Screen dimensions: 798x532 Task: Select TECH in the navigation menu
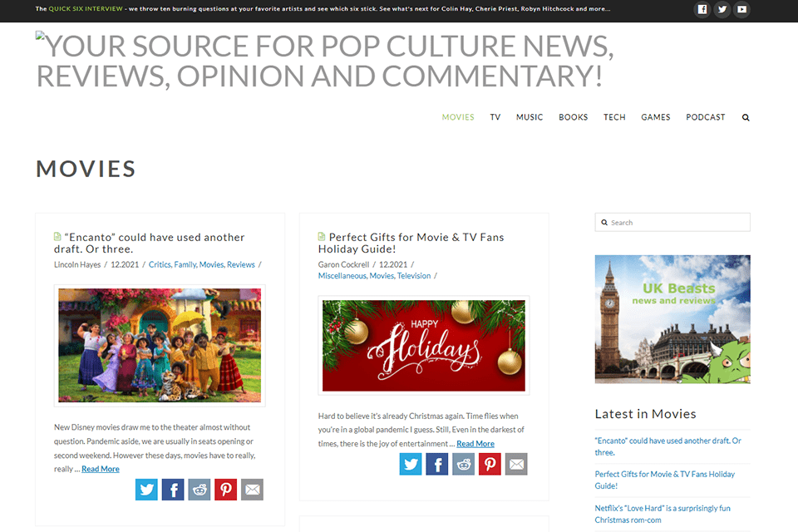[x=614, y=117]
